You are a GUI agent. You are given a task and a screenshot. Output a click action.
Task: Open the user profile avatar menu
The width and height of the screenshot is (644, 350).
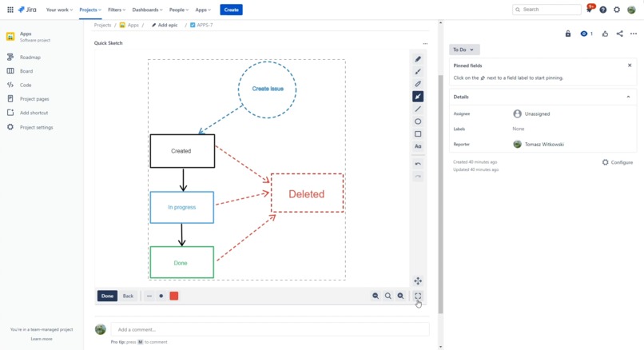point(632,10)
